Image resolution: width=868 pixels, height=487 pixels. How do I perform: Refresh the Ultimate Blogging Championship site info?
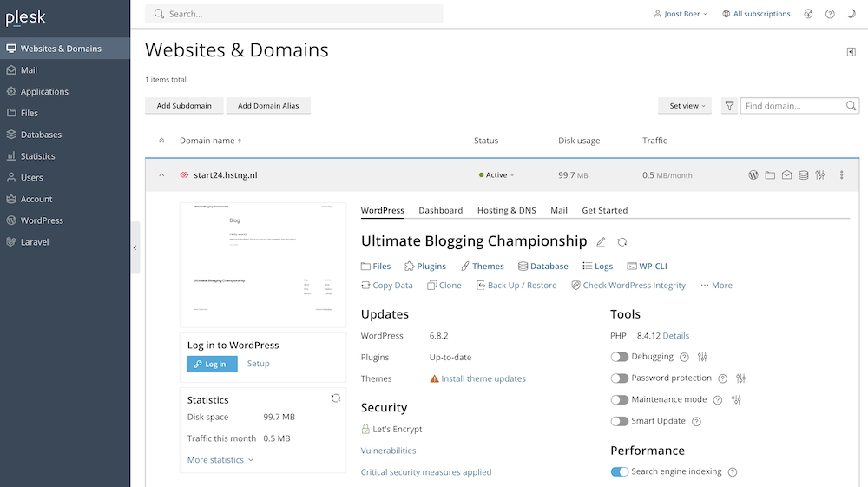coord(622,242)
